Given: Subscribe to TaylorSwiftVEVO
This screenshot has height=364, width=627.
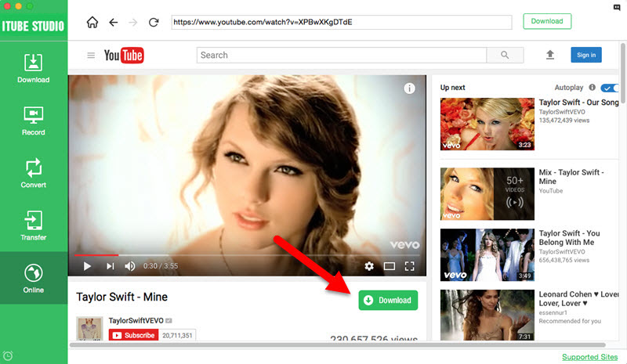Looking at the screenshot, I should (133, 335).
